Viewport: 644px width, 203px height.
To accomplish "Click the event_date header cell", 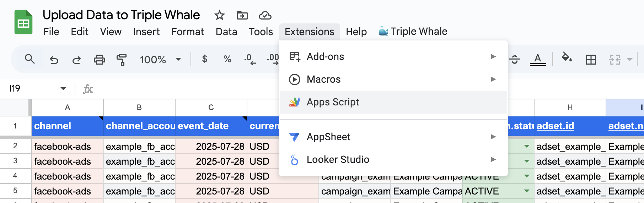I will click(211, 126).
